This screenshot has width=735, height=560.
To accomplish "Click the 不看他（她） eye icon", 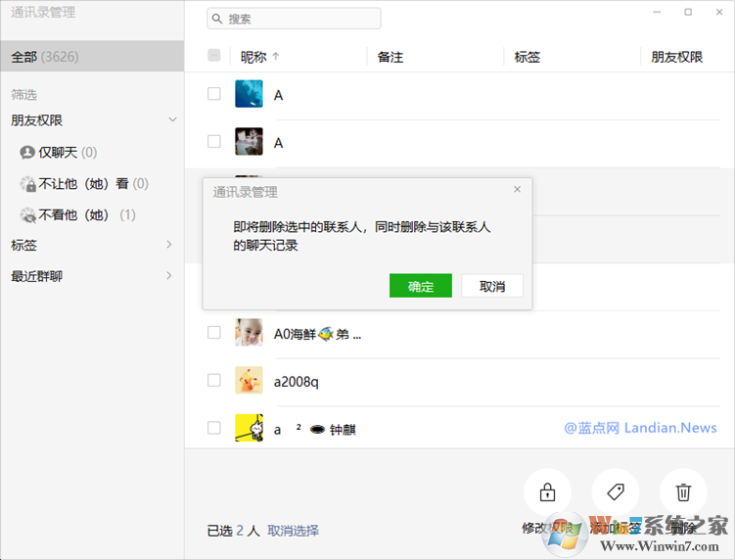I will pos(27,215).
